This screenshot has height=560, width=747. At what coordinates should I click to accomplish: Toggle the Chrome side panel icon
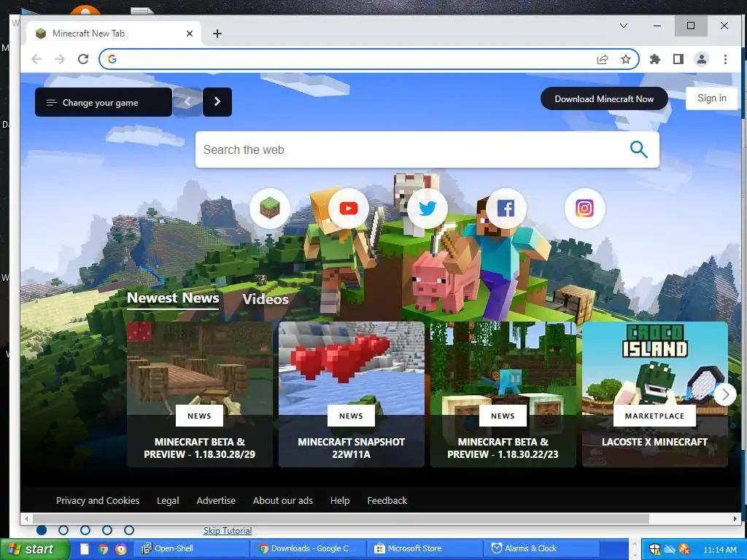coord(678,59)
